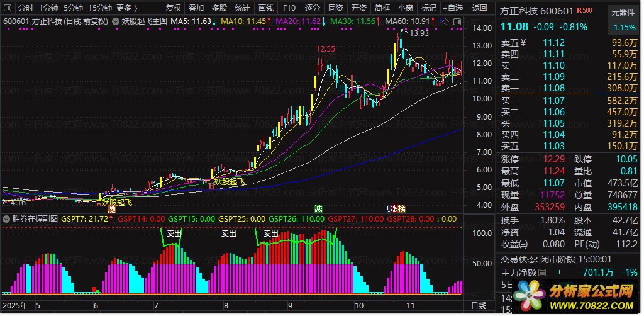Click the 涨停 12.29 limit-up value
644x316 pixels.
pyautogui.click(x=553, y=159)
